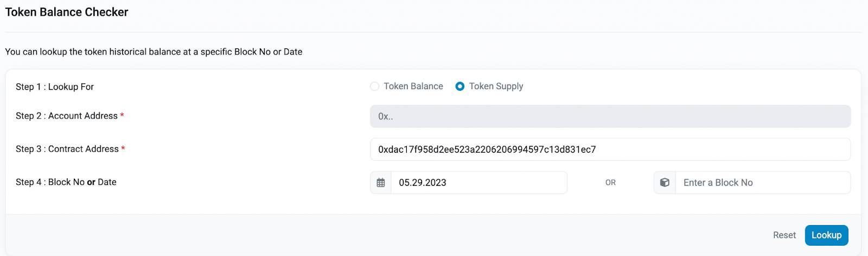Select the Token Balance radio button
The height and width of the screenshot is (256, 868).
(x=374, y=86)
